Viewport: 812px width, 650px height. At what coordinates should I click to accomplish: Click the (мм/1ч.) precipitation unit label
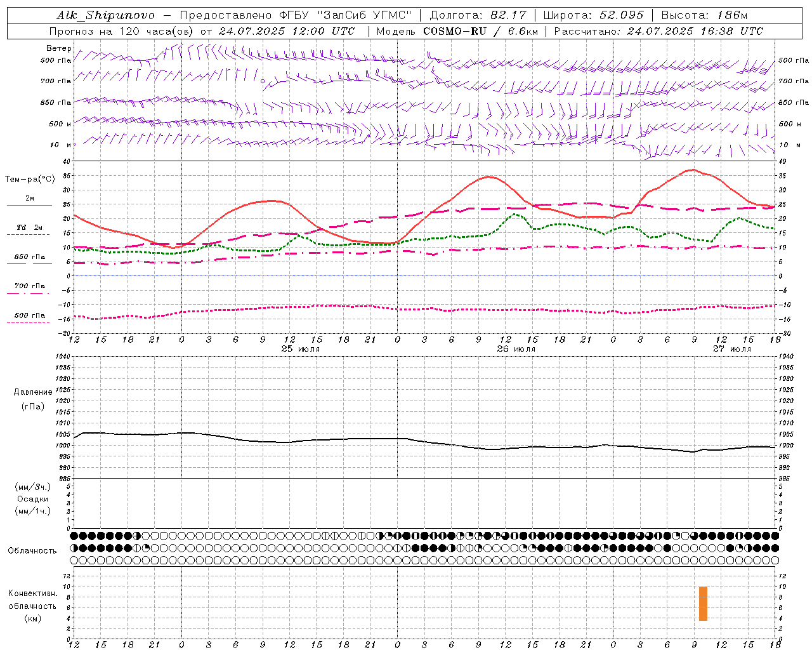(33, 511)
